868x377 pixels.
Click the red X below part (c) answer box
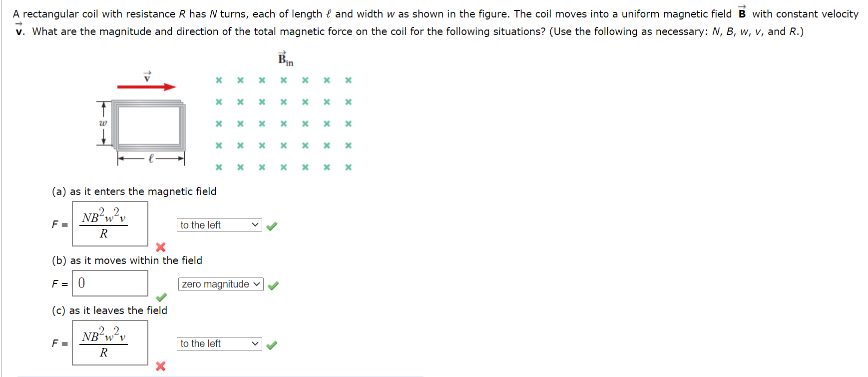click(160, 366)
